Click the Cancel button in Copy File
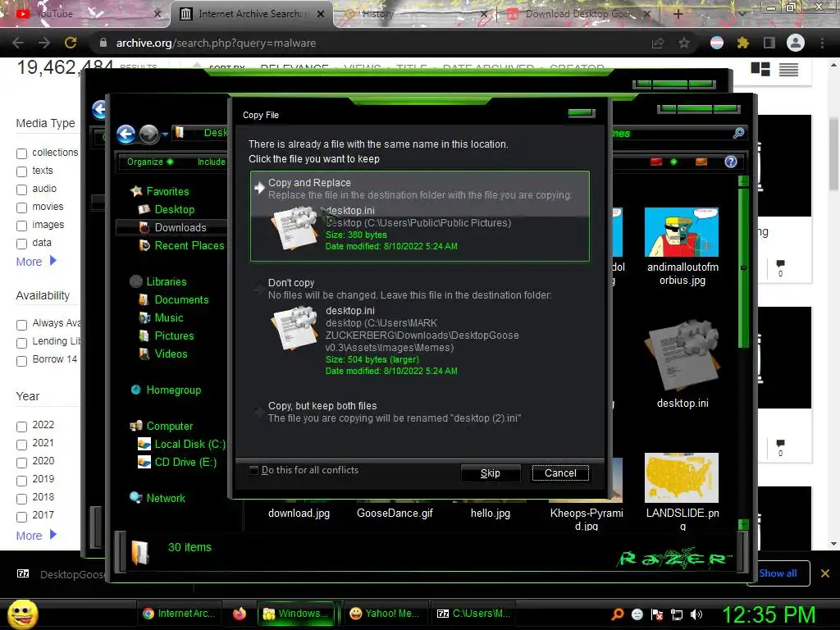 point(560,473)
